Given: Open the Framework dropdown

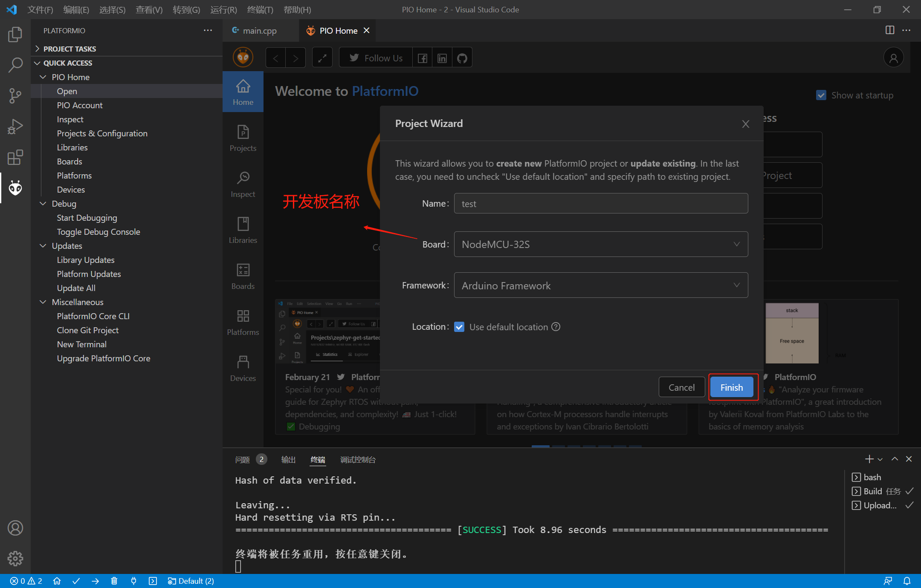Looking at the screenshot, I should pos(601,285).
